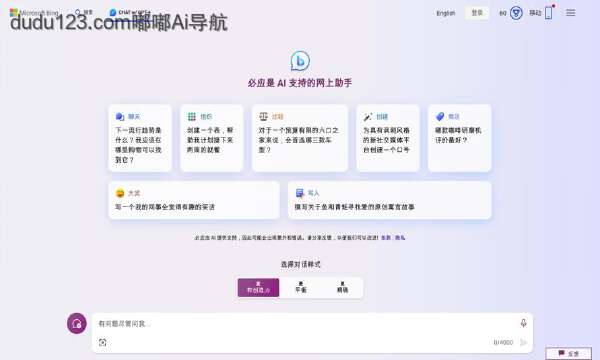Click the mobile phone icon
The height and width of the screenshot is (360, 600).
point(548,13)
